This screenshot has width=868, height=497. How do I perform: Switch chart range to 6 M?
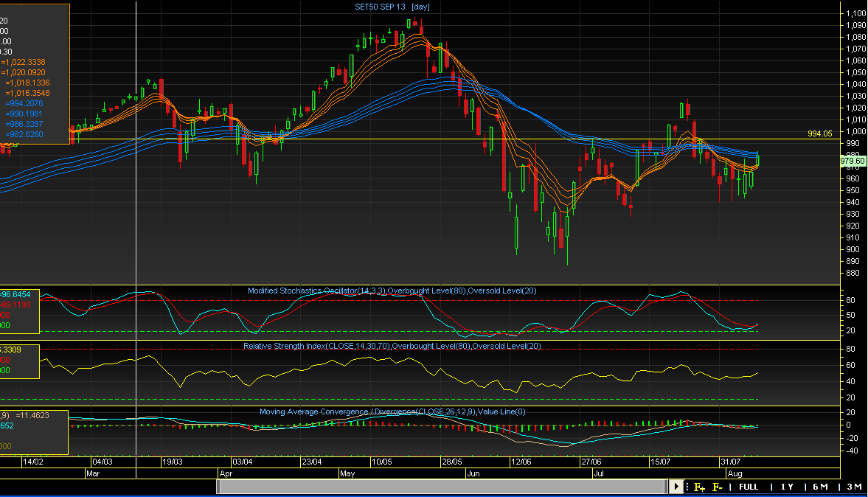[x=820, y=487]
